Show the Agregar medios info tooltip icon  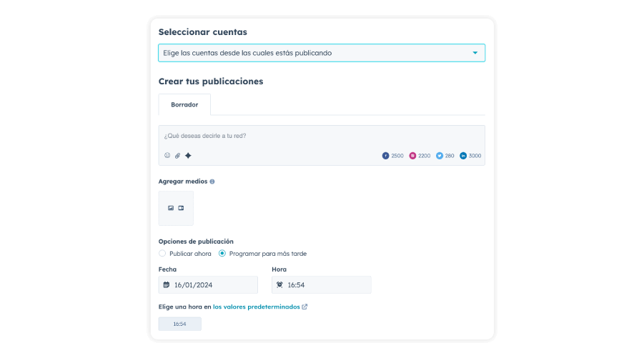(212, 182)
